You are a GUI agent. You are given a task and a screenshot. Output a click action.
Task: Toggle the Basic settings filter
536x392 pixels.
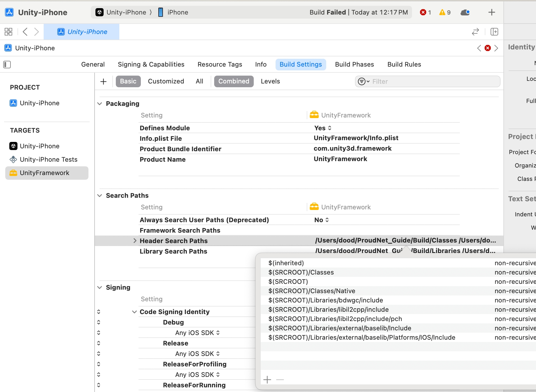[x=128, y=81]
